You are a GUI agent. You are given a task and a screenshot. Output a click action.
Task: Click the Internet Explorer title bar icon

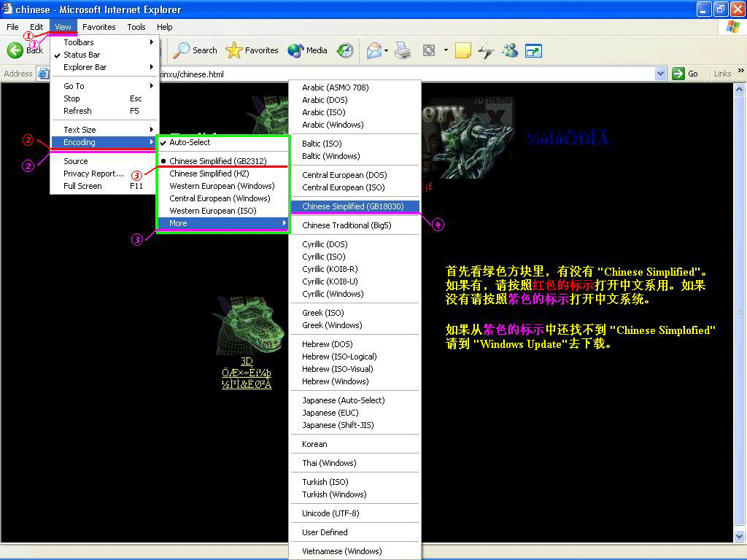pyautogui.click(x=7, y=9)
